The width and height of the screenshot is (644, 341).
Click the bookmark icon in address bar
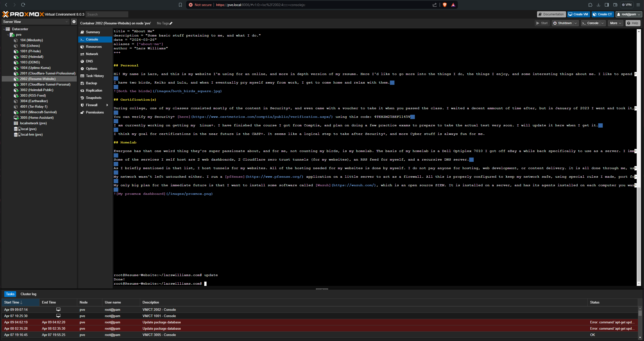point(180,5)
